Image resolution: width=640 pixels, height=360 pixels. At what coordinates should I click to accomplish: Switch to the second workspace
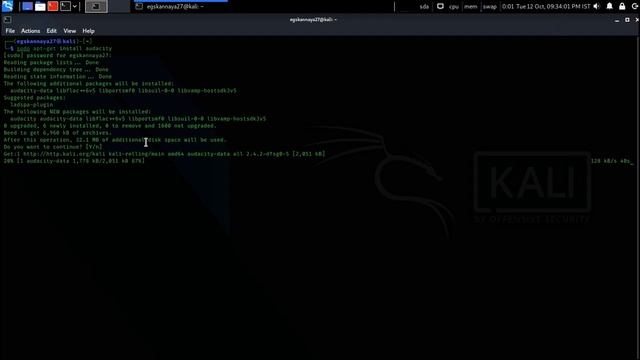tap(119, 6)
